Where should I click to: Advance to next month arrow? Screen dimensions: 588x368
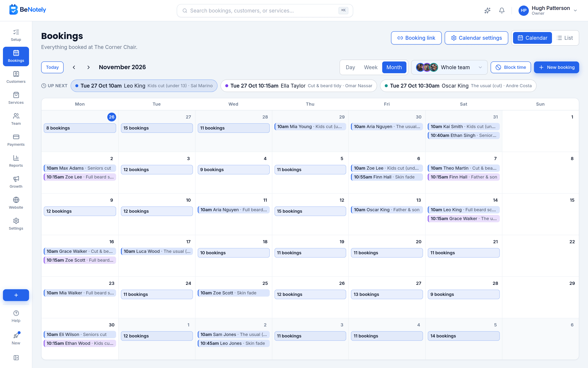pos(88,67)
